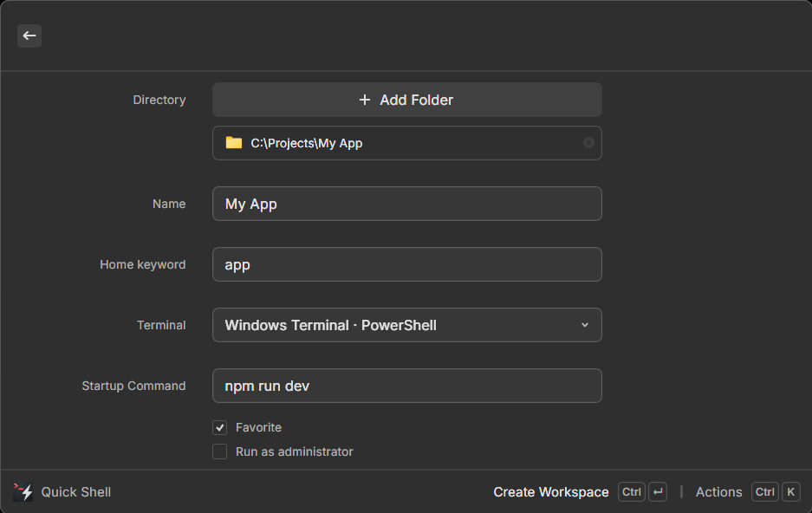Viewport: 812px width, 513px height.
Task: Click the Ctrl keycap beside Actions
Action: tap(765, 492)
